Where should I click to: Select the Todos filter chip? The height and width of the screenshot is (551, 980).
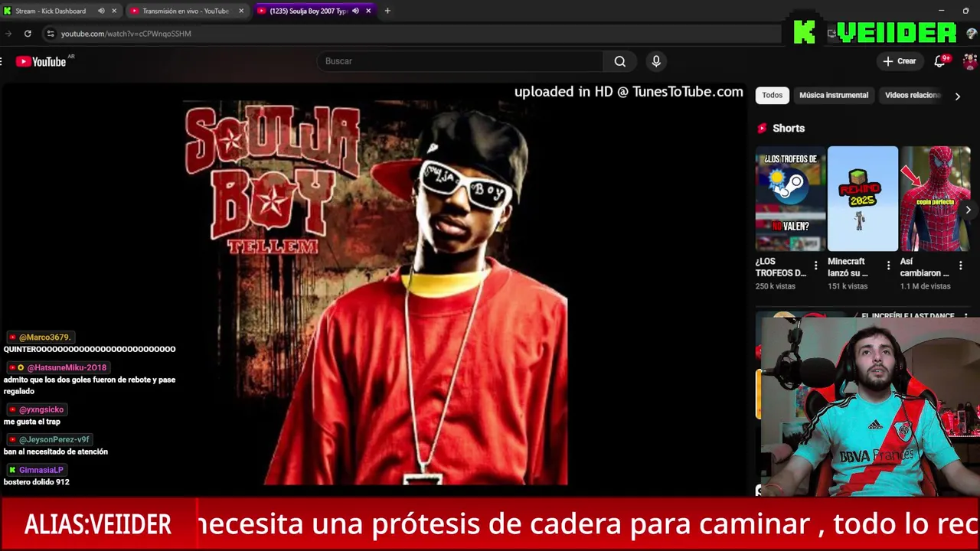coord(773,95)
